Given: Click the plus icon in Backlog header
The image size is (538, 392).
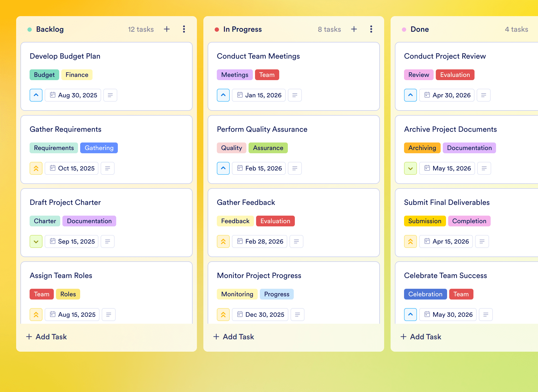Looking at the screenshot, I should pos(167,29).
